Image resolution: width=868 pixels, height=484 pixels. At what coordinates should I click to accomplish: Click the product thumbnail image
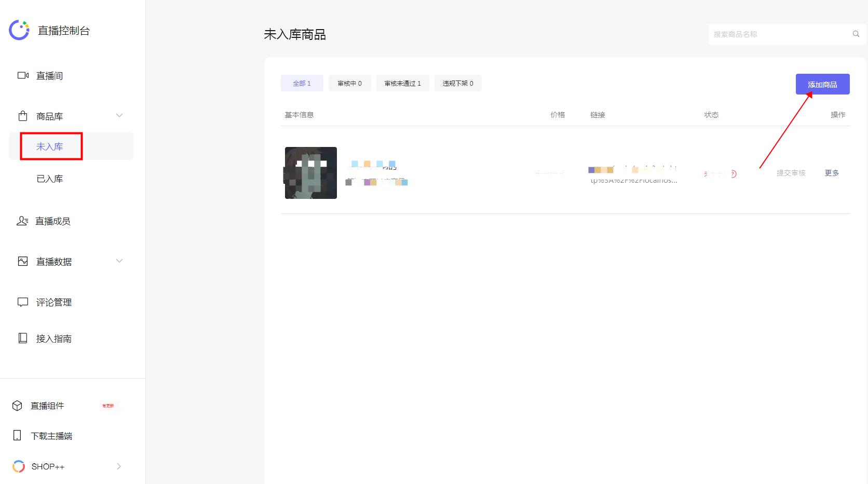(x=310, y=172)
